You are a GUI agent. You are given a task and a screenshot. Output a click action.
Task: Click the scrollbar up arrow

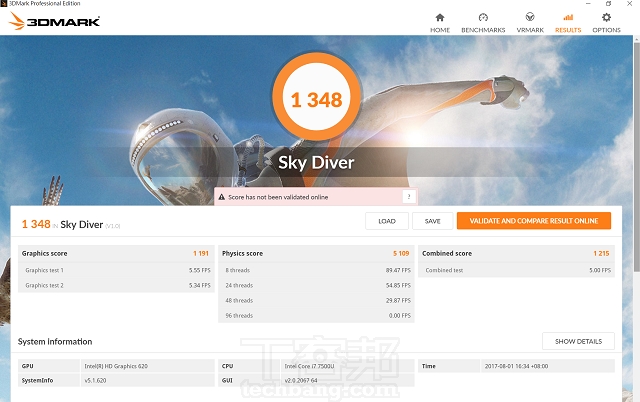(637, 38)
